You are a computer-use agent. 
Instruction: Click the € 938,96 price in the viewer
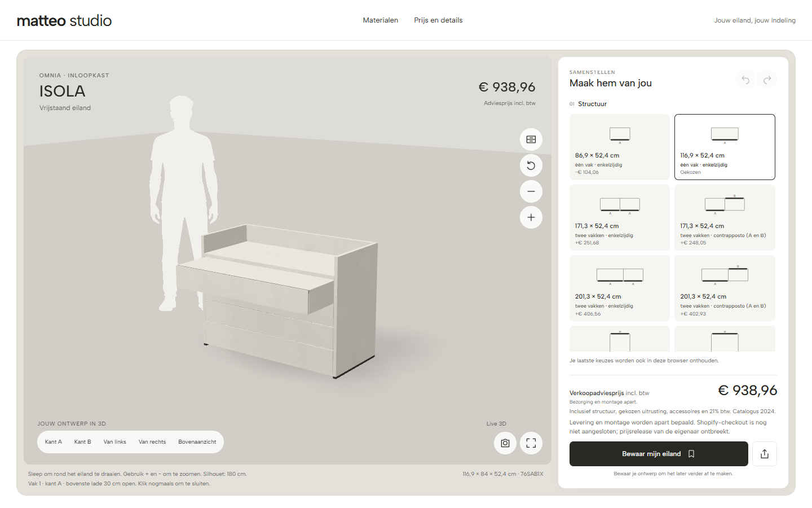pyautogui.click(x=507, y=87)
